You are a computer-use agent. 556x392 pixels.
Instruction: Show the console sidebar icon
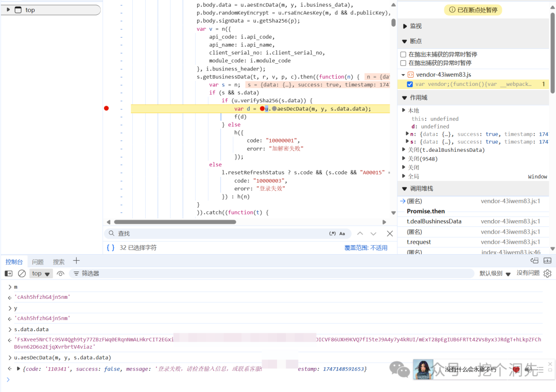click(x=9, y=273)
